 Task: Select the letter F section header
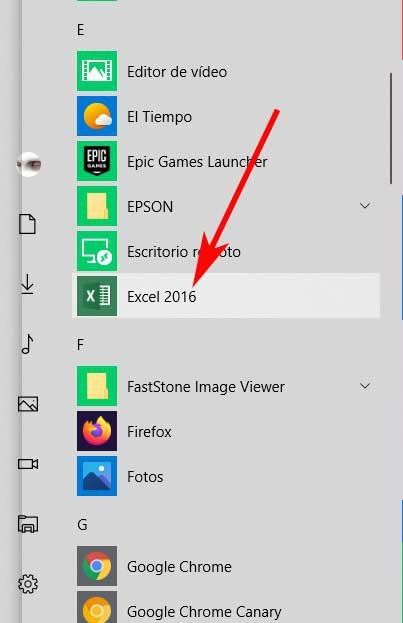80,344
